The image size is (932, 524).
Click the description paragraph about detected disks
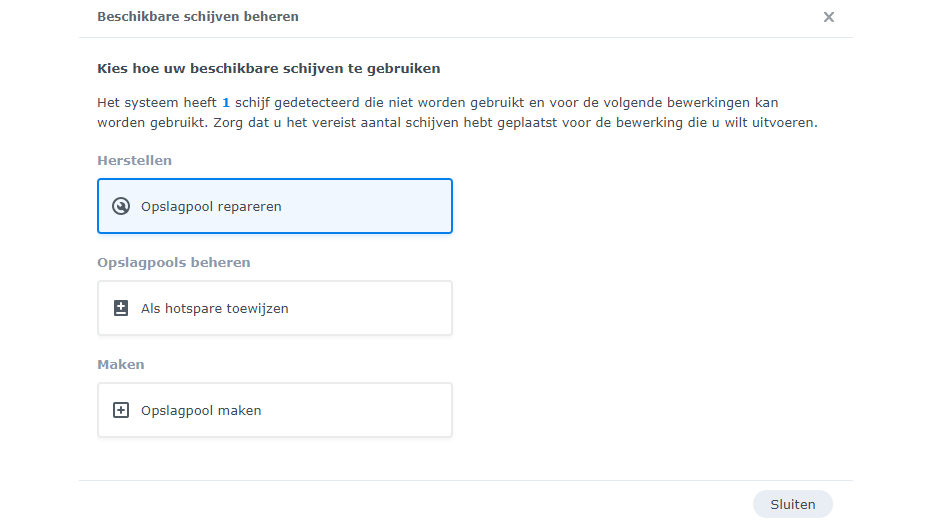pos(457,113)
